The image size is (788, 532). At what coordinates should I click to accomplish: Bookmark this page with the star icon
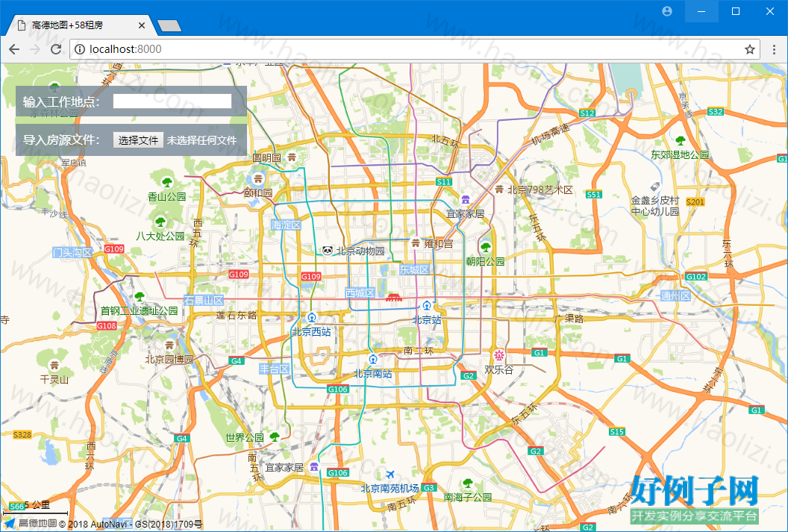pyautogui.click(x=750, y=49)
